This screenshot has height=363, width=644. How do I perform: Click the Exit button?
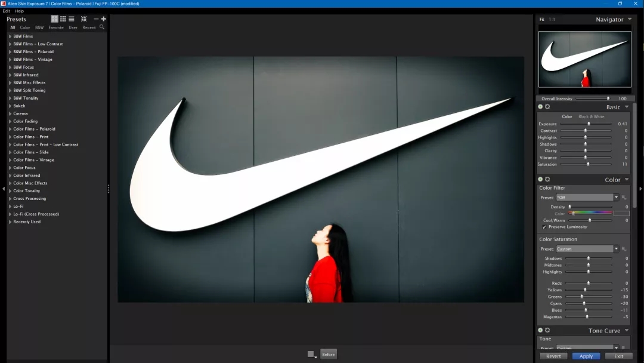coord(618,356)
